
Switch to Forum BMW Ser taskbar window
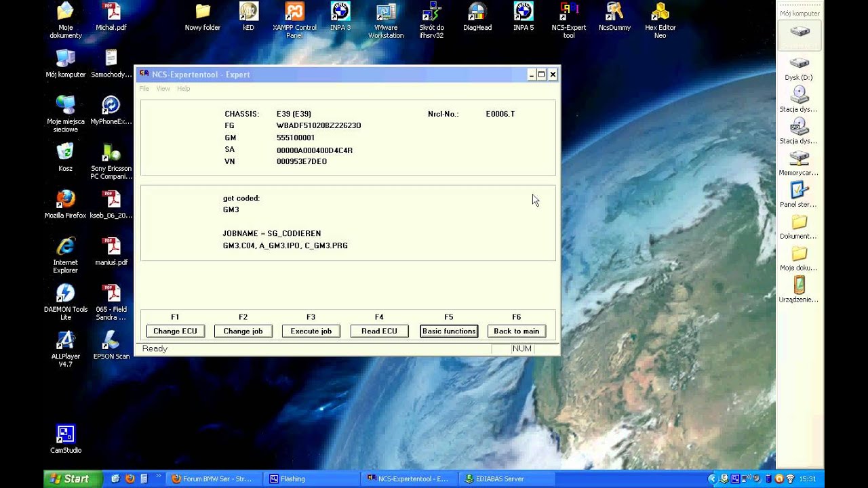tap(215, 479)
